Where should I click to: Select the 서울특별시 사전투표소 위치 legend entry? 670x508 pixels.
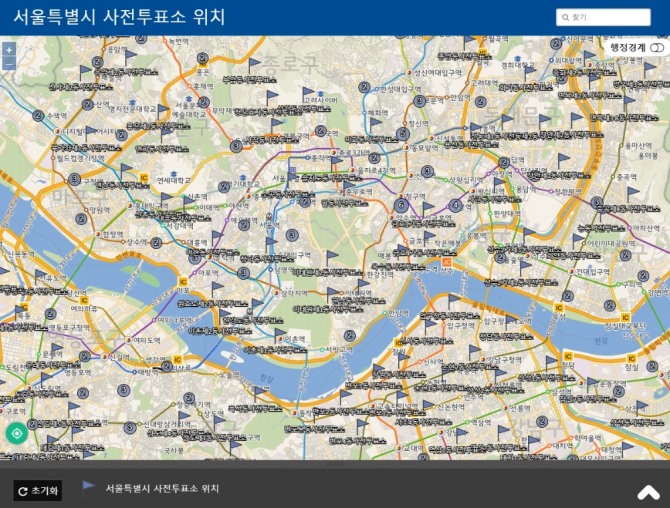pos(162,488)
